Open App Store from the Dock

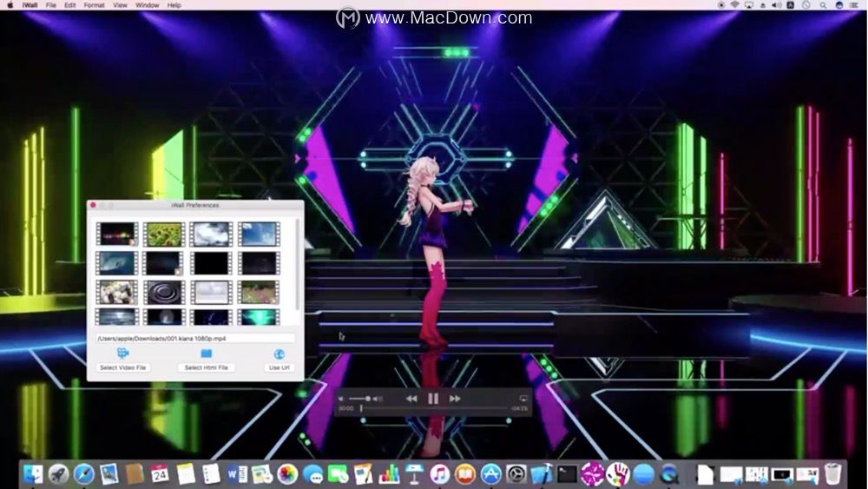pyautogui.click(x=490, y=474)
